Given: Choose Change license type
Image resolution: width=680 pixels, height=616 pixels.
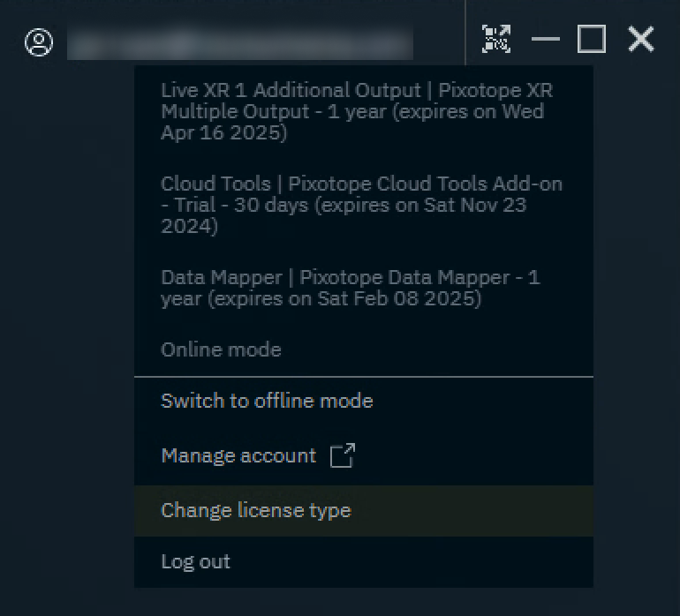Looking at the screenshot, I should (x=255, y=510).
